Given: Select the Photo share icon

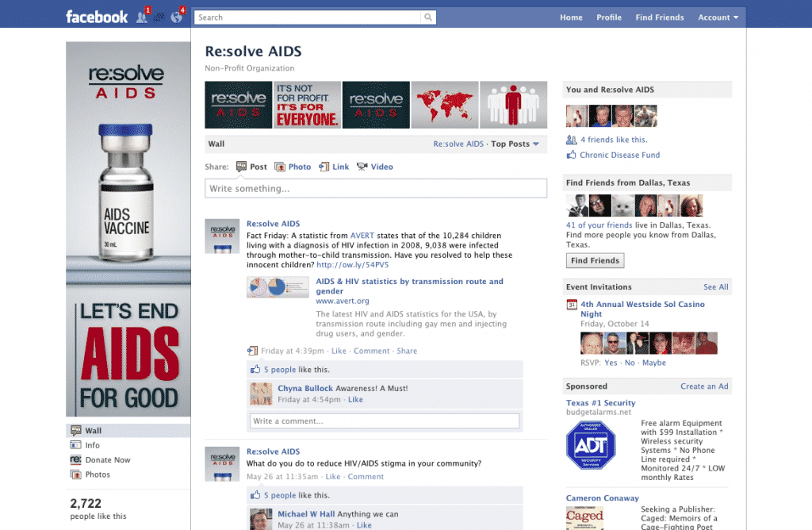Looking at the screenshot, I should tap(293, 167).
